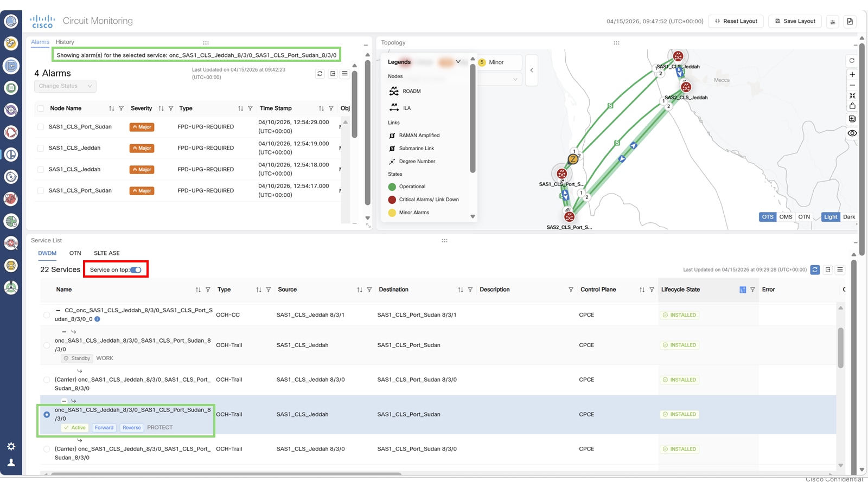
Task: Select the radio button for the PROTECT OCH-Trail service
Action: pos(47,414)
